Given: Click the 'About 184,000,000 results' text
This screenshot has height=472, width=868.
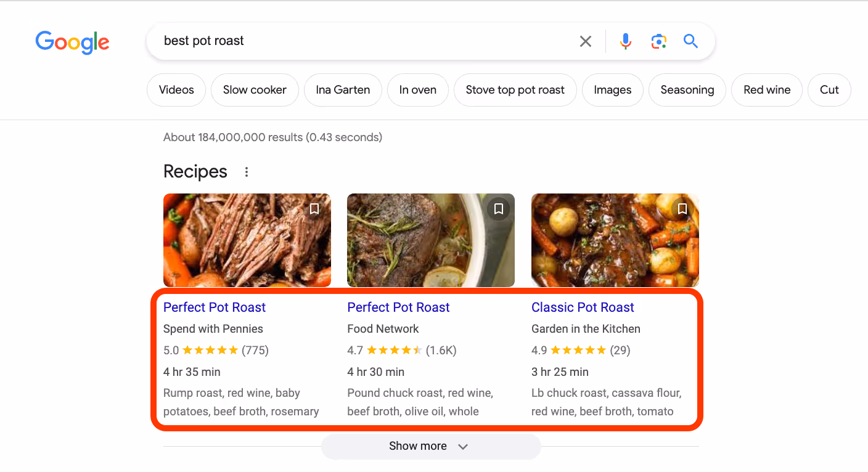Looking at the screenshot, I should coord(272,137).
